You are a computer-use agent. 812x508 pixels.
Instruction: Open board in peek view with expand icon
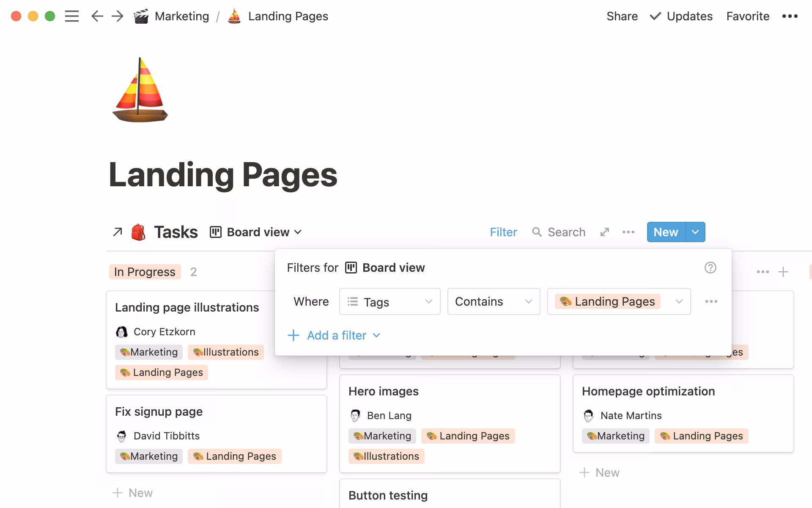click(604, 232)
